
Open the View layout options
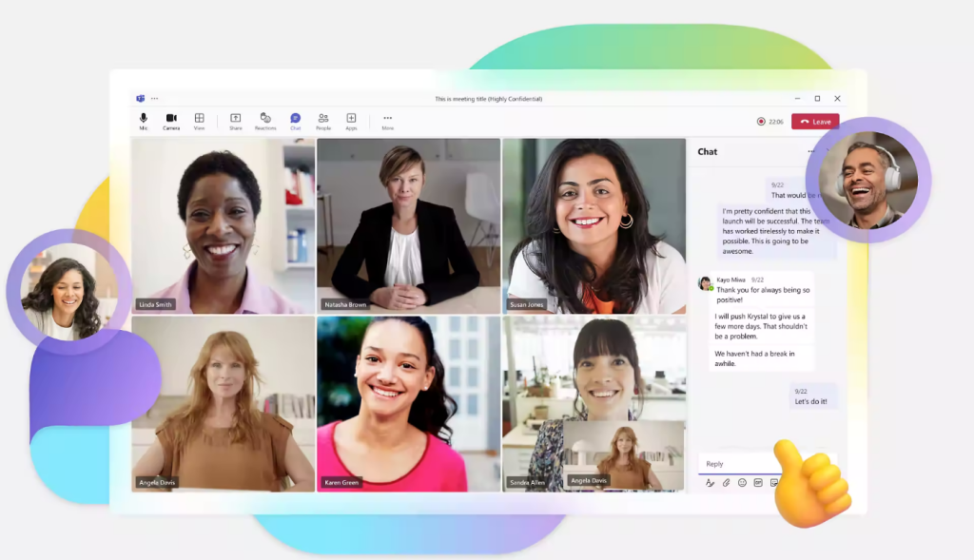click(199, 120)
